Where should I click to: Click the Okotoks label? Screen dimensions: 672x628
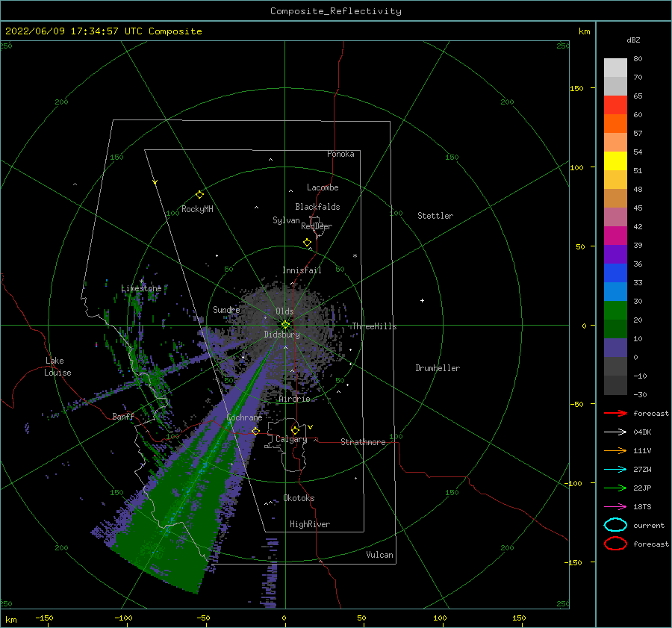point(299,498)
